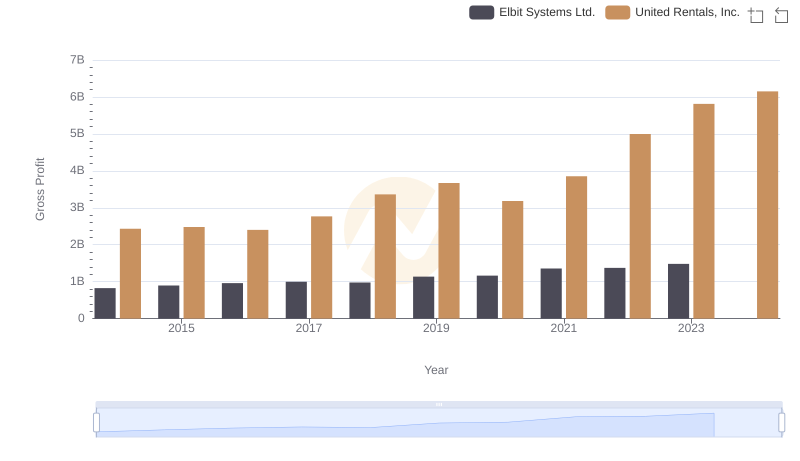Screen dimensions: 800x461
Task: Click the Elbit Systems bar for 2023
Action: point(679,291)
